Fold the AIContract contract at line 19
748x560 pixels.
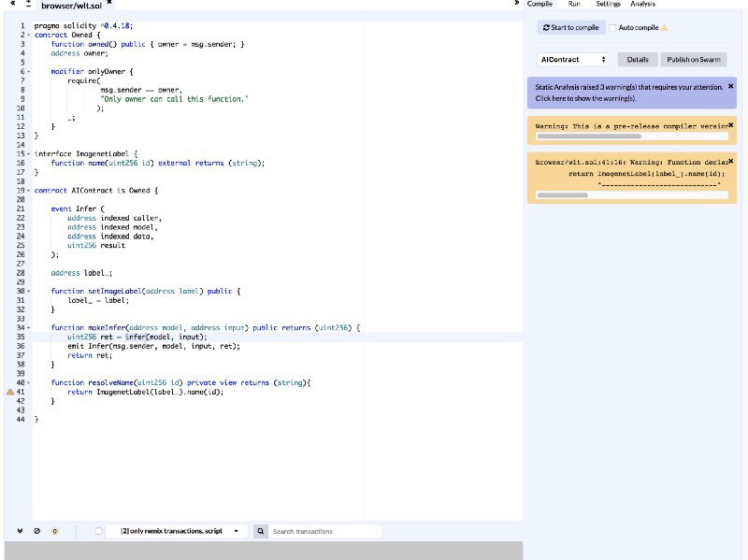pyautogui.click(x=29, y=191)
